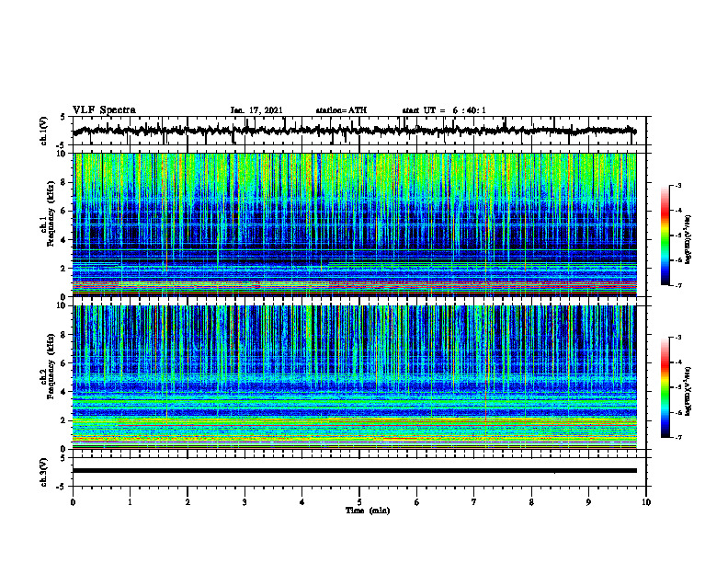
Task: Click the "Time (min)" axis label
Action: (368, 511)
